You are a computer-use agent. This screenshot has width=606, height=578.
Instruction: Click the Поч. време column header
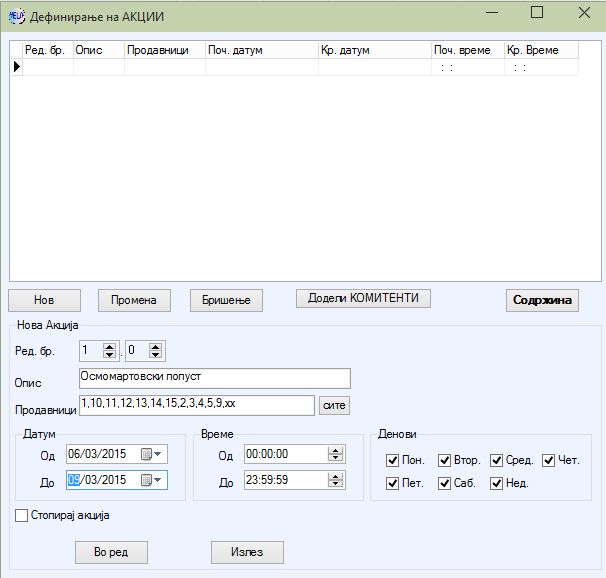pos(468,50)
